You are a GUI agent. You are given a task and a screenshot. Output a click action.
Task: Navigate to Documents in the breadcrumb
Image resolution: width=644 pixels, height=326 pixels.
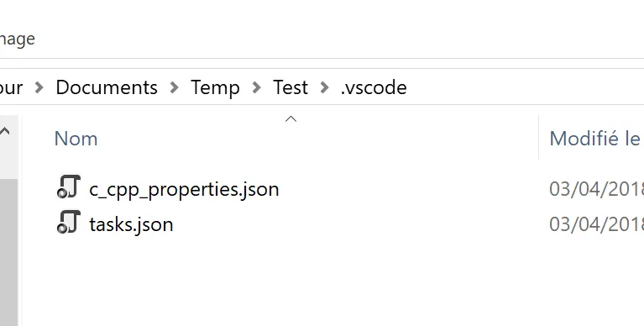pos(107,87)
